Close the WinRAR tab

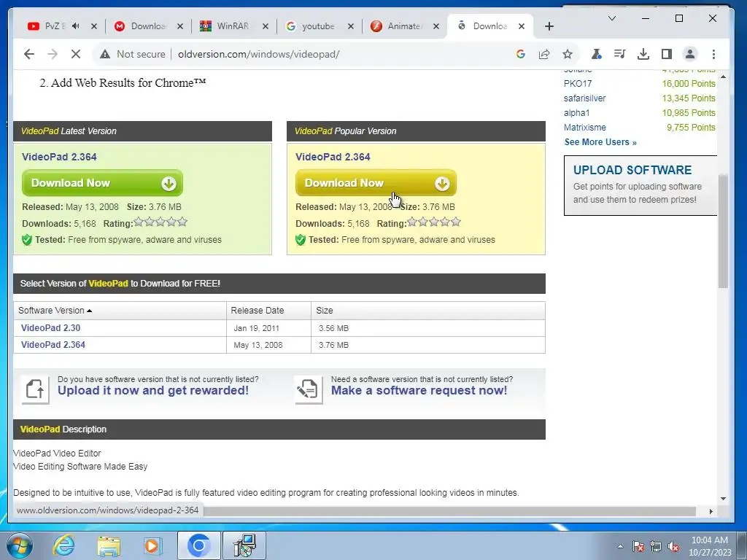coord(266,27)
